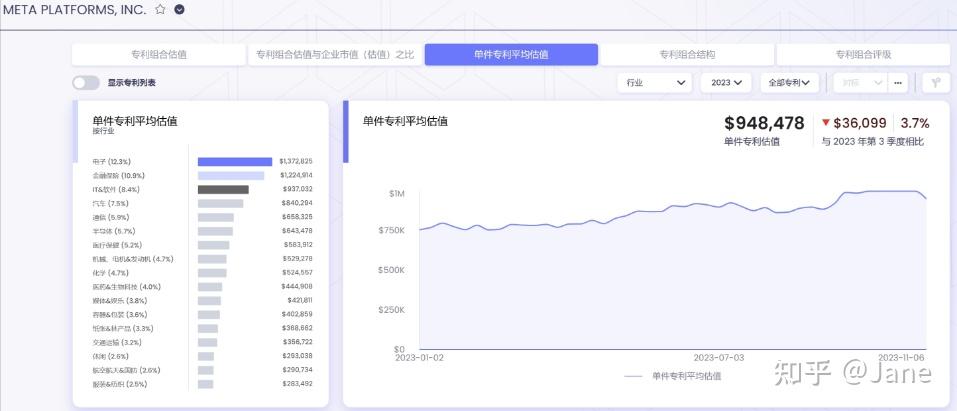Click the $937,032 value
The image size is (957, 411).
[x=297, y=189]
